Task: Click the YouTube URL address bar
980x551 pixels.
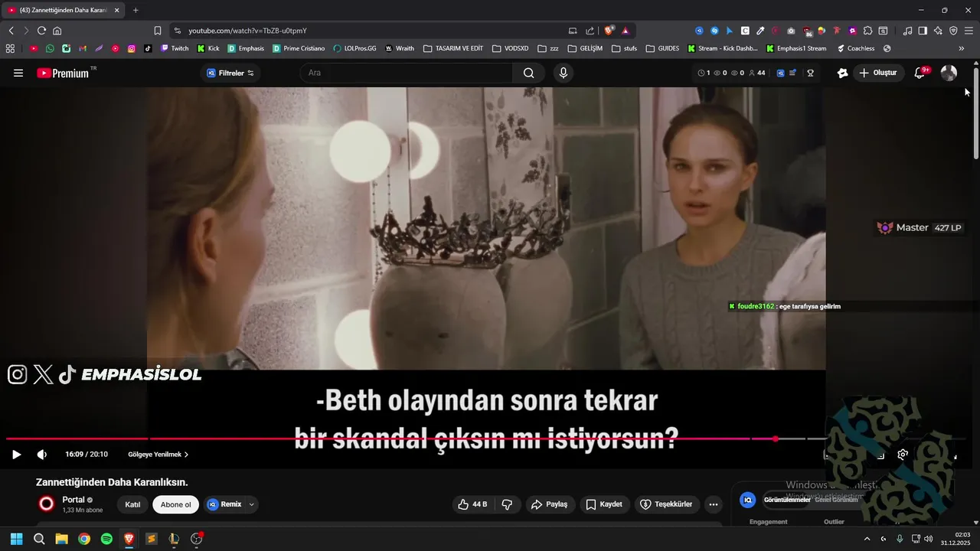Action: pos(367,31)
